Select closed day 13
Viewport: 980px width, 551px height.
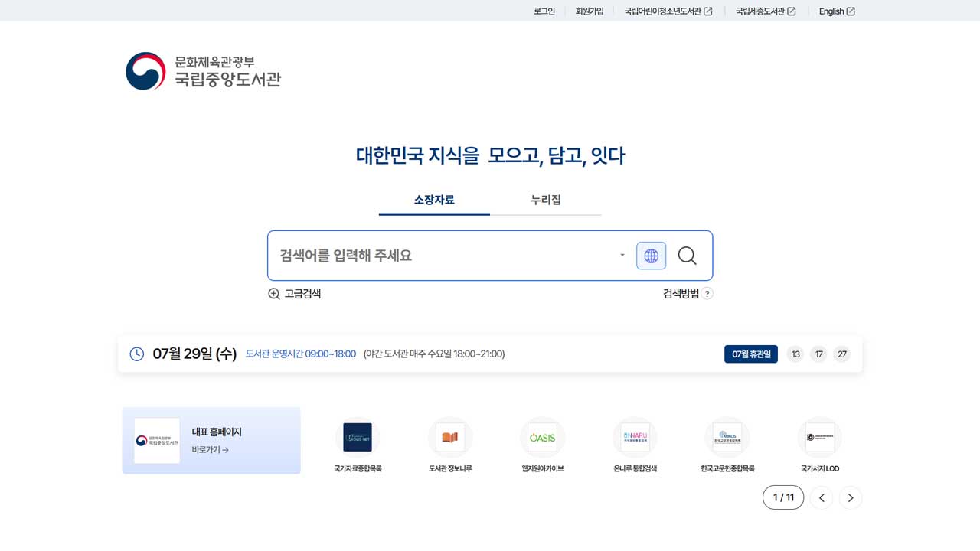(795, 354)
